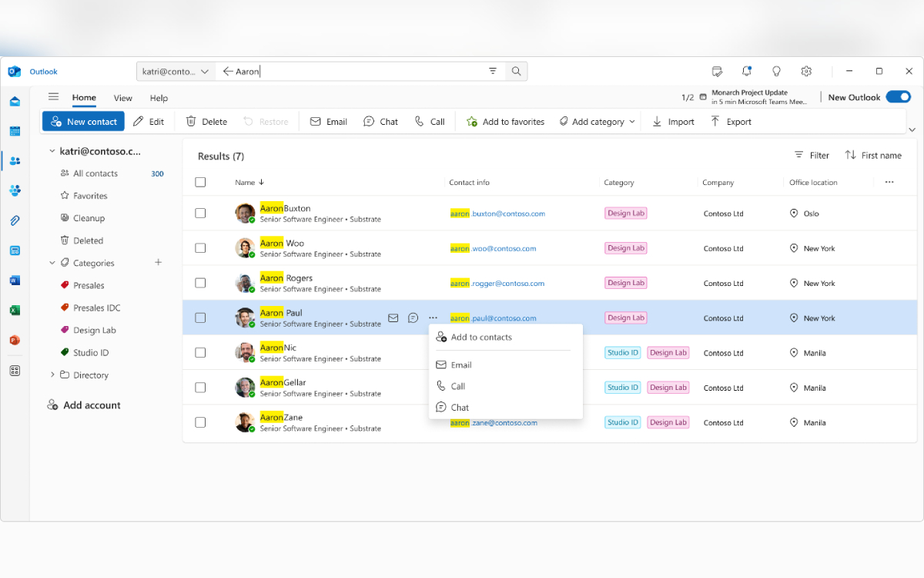
Task: Collapse the Categories section
Action: coord(52,262)
